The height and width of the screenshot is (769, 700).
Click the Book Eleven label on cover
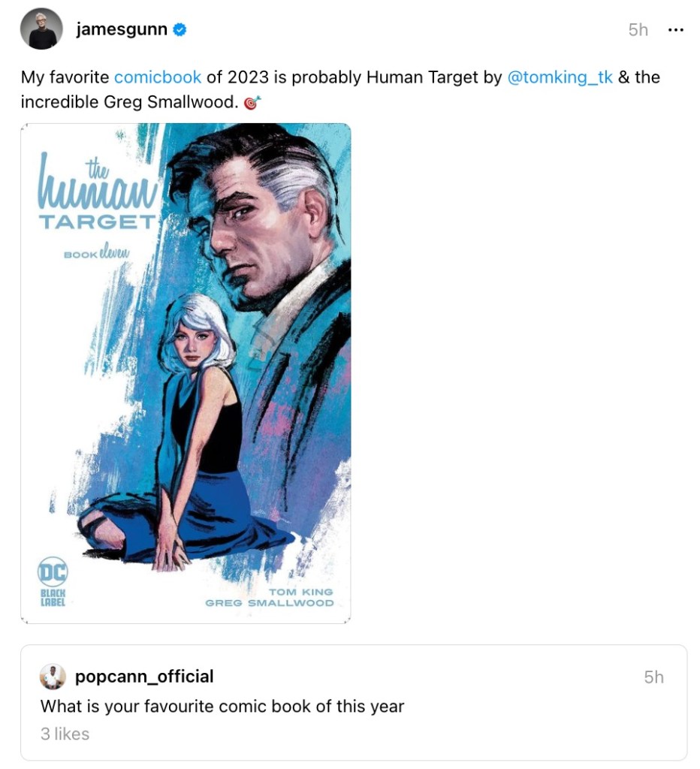pos(97,252)
